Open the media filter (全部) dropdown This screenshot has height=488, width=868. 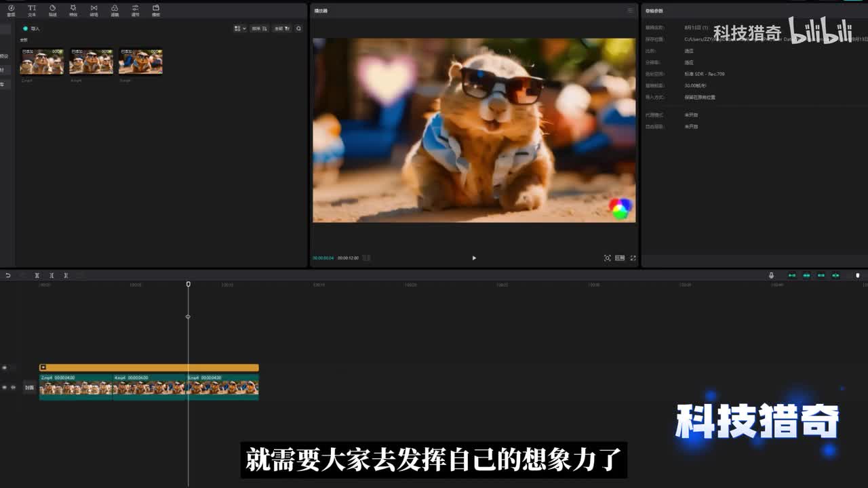click(x=283, y=28)
